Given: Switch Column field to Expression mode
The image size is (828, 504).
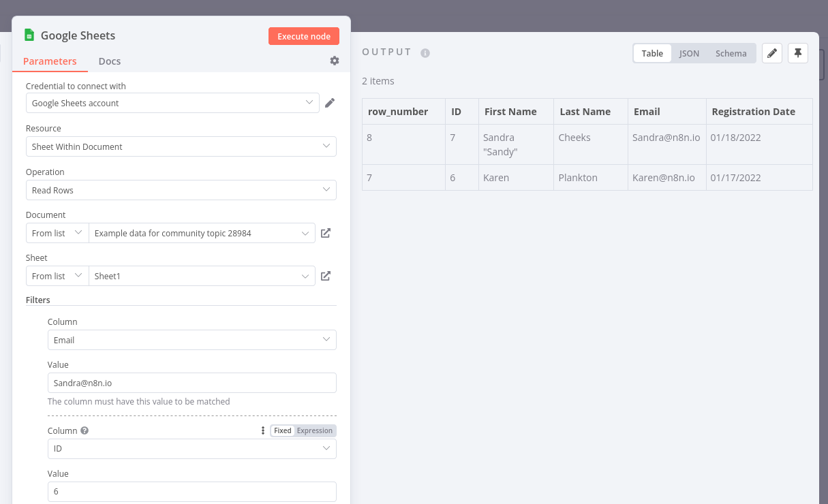Looking at the screenshot, I should [x=315, y=430].
